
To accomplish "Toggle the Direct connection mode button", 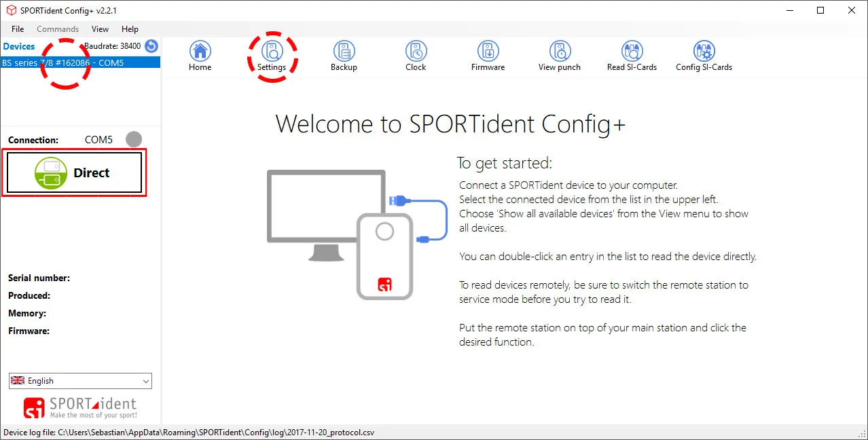I will tap(74, 172).
